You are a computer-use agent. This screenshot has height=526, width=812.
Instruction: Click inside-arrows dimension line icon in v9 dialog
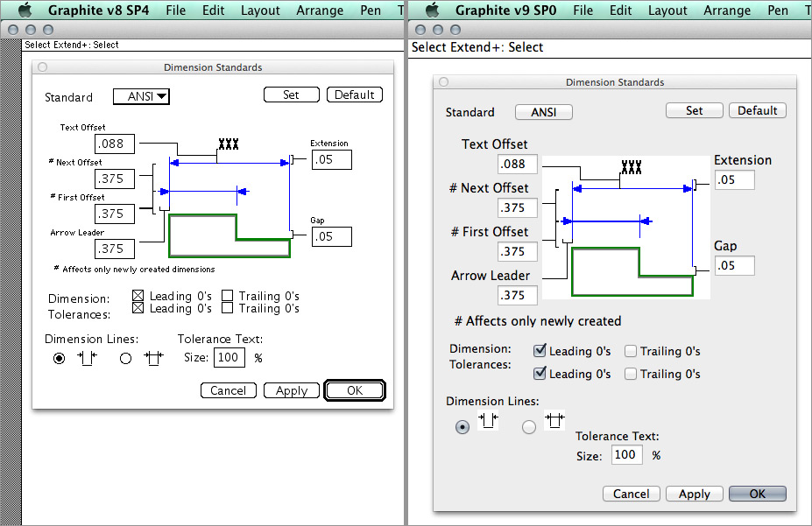pos(488,422)
